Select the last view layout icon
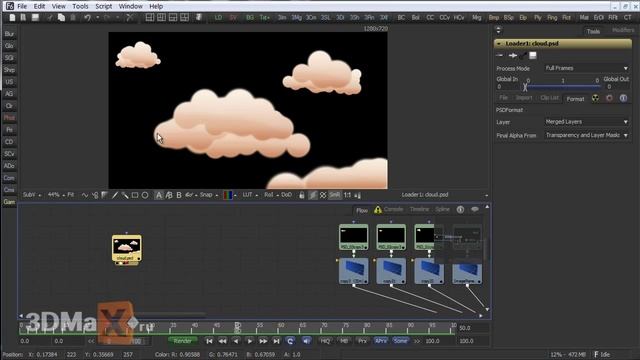Screen dimensions: 640x360 [184, 18]
